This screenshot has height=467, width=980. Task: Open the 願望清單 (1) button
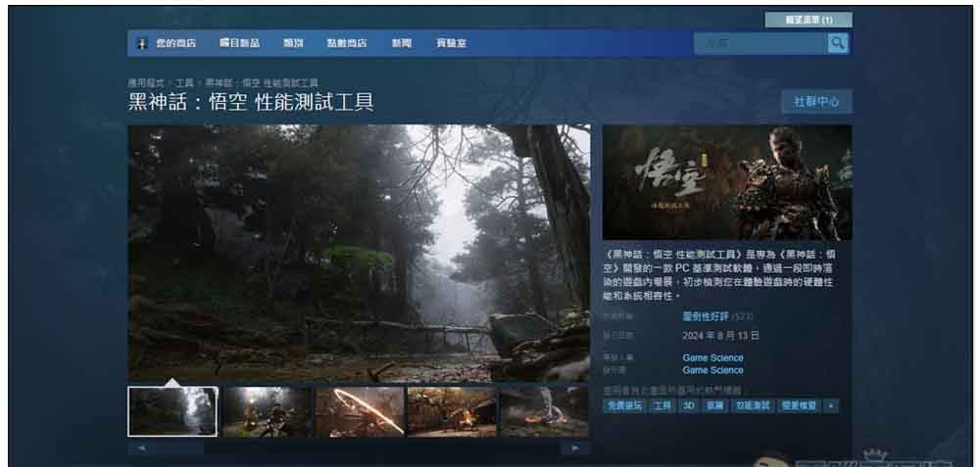(808, 20)
